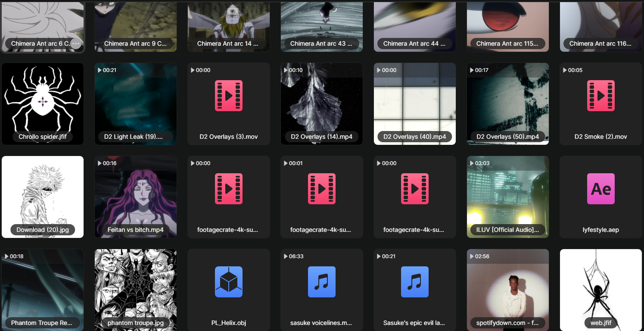Select the D2 Overlays (50).mp4 thumbnail

pyautogui.click(x=508, y=104)
